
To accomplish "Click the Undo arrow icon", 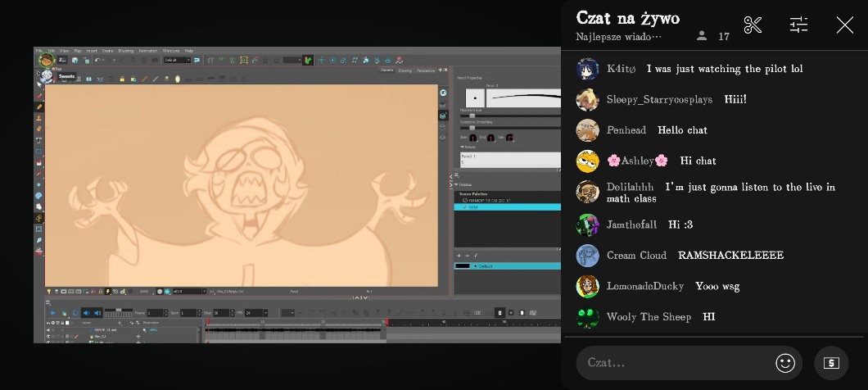I will 97,60.
